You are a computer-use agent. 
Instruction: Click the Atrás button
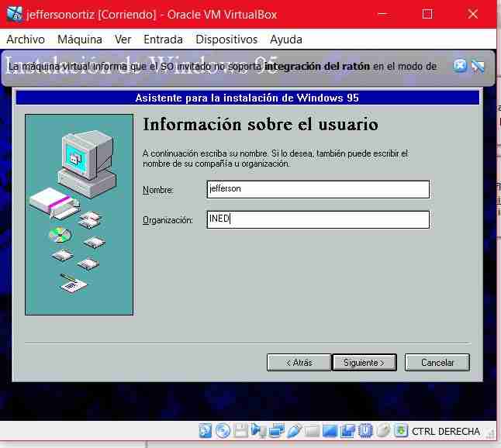tap(299, 363)
